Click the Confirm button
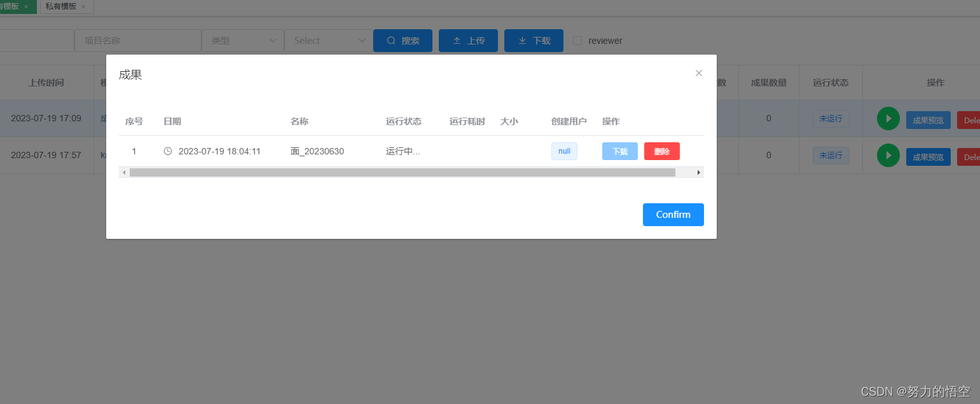980x404 pixels. pyautogui.click(x=673, y=215)
